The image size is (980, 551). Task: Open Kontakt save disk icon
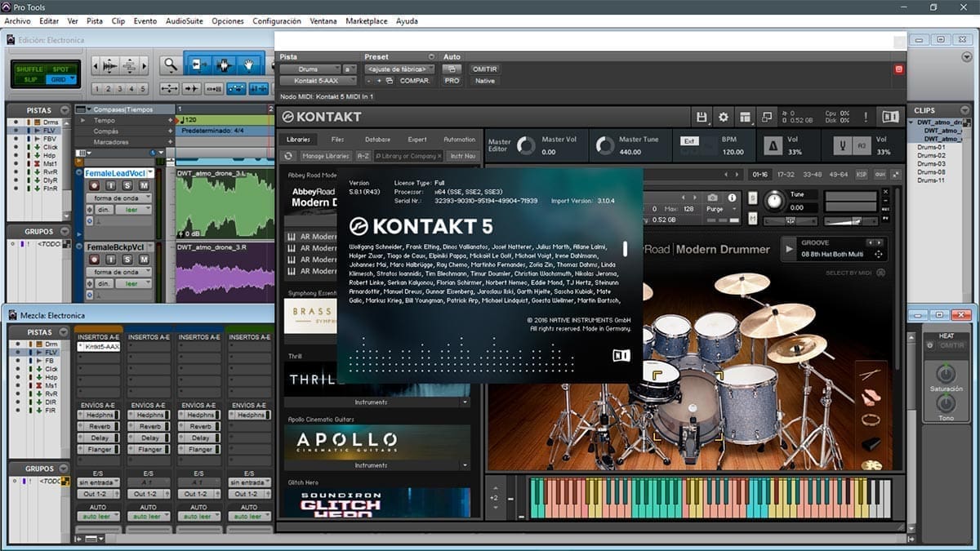702,117
